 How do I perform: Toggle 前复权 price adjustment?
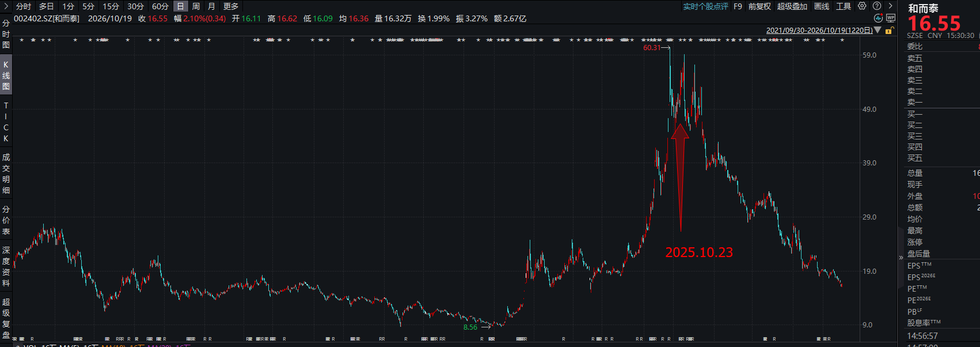(759, 6)
